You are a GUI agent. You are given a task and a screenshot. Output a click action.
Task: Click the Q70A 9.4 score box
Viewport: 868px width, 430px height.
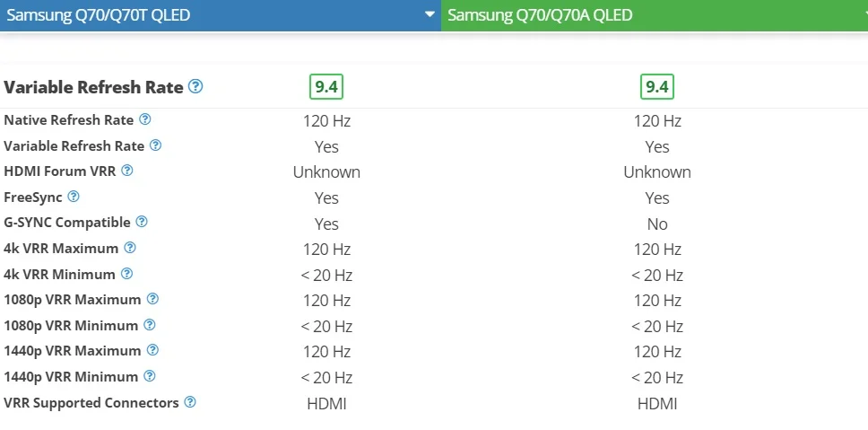point(657,87)
